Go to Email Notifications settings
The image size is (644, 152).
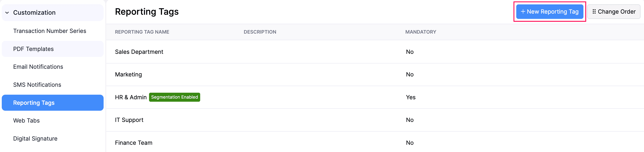point(38,67)
